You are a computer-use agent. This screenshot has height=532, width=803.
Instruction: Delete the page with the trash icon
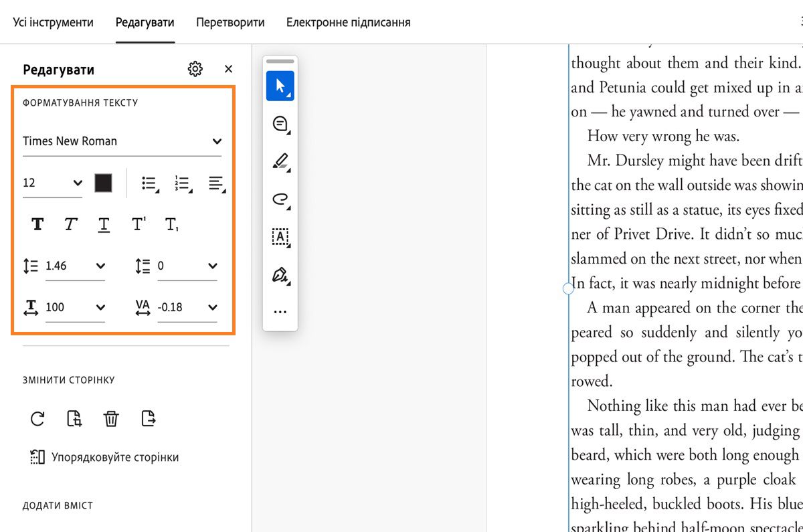pos(111,419)
